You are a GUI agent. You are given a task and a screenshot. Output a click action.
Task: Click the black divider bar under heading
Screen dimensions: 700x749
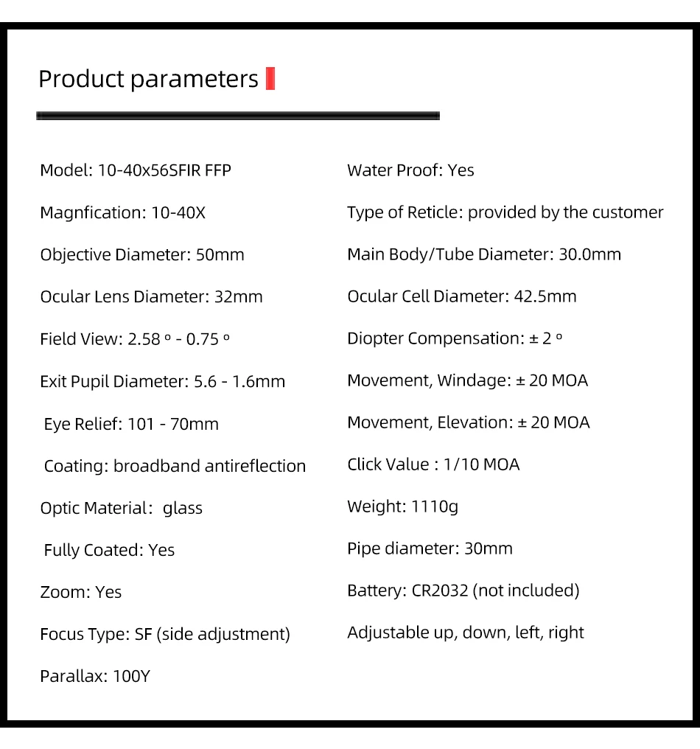click(x=238, y=116)
